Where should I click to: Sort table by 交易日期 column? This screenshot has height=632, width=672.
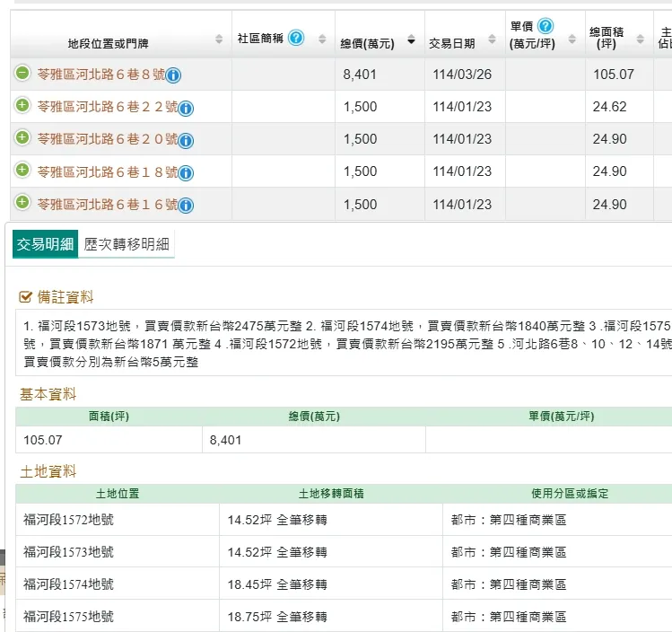tap(492, 40)
